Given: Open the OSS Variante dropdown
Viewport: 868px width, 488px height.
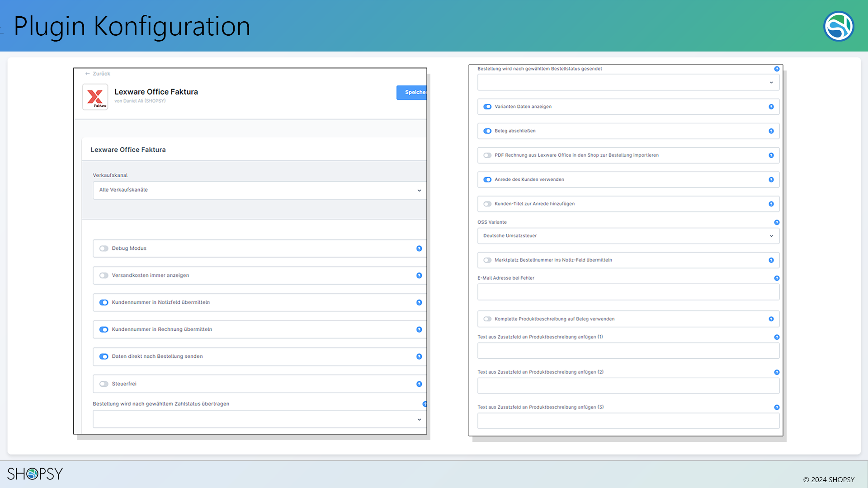Looking at the screenshot, I should click(x=628, y=236).
